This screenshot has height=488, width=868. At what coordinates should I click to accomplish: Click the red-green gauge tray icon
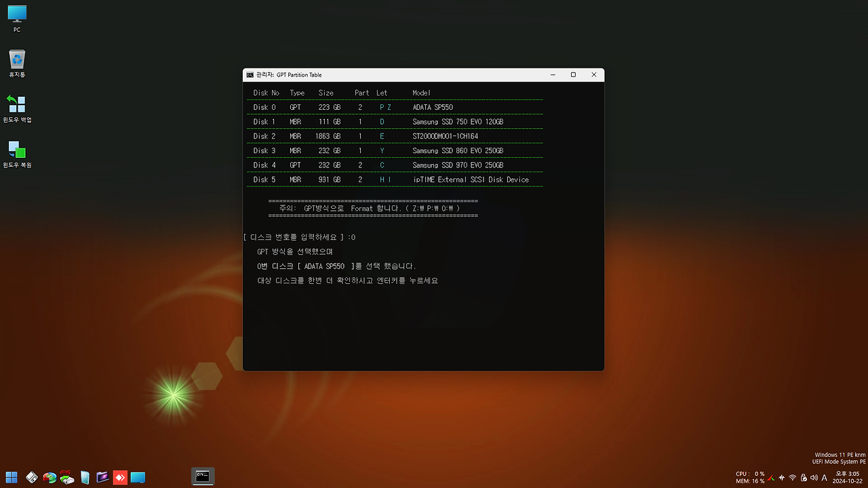(x=772, y=477)
